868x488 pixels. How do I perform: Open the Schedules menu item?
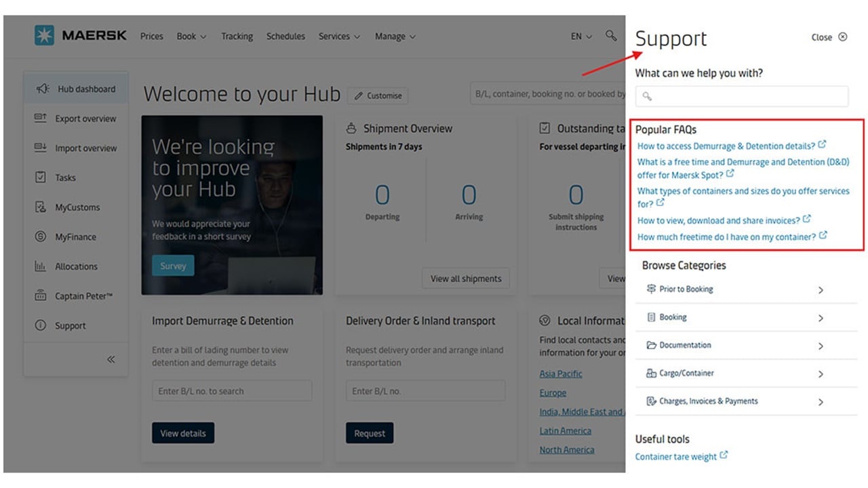(285, 37)
